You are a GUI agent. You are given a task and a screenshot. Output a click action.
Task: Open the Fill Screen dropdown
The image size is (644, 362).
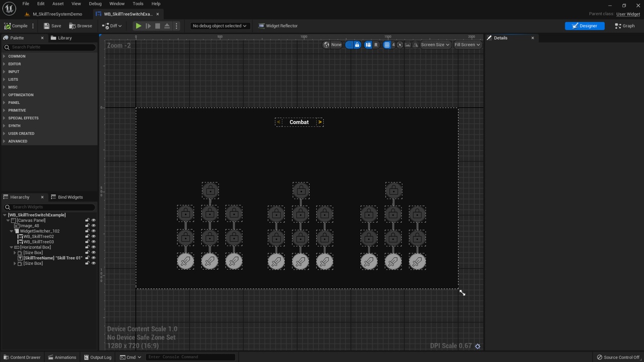click(x=466, y=45)
